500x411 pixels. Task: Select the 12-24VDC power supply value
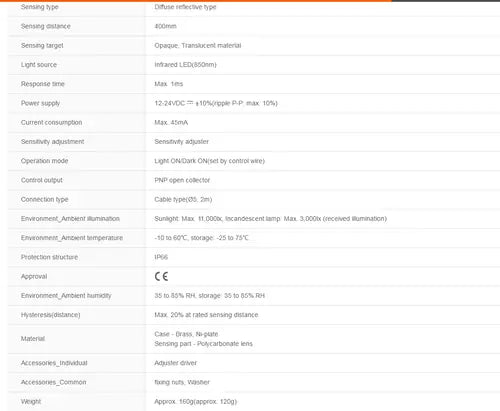tap(216, 103)
